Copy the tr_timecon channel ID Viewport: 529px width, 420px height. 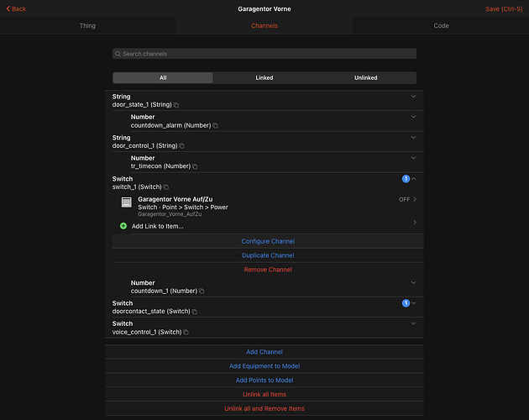195,166
